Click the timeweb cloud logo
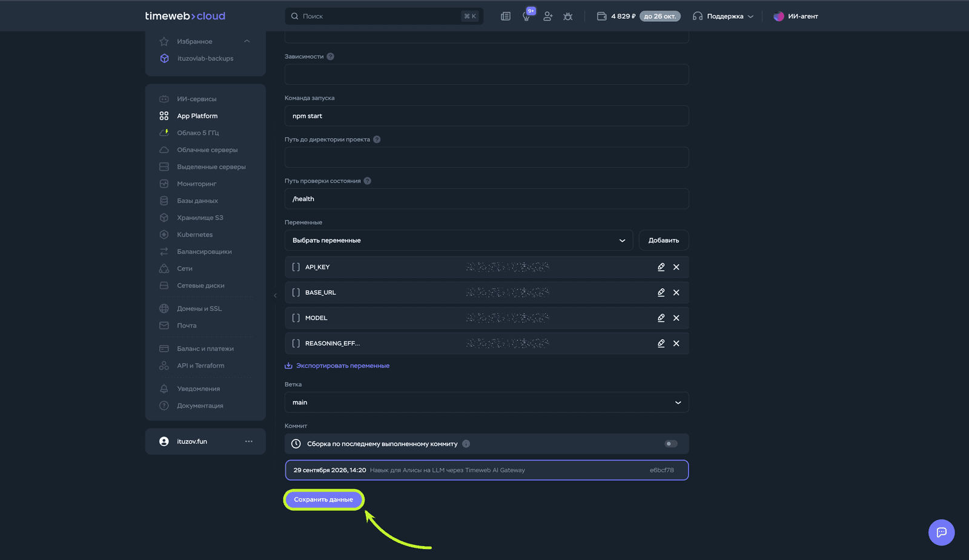 (x=185, y=16)
